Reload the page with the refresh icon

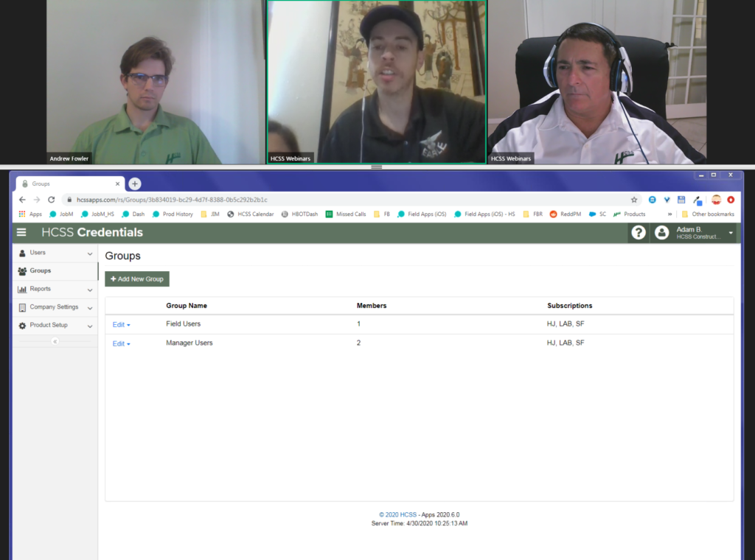(x=52, y=200)
